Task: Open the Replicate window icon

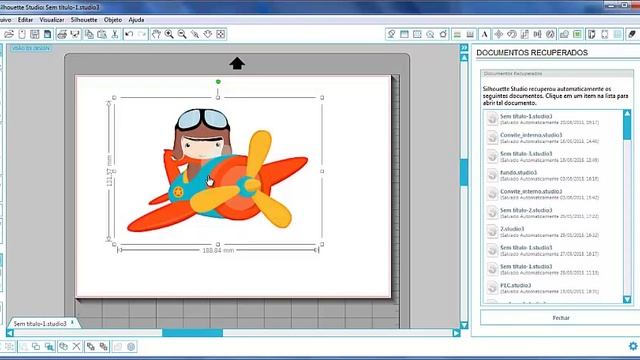Action: tap(551, 34)
